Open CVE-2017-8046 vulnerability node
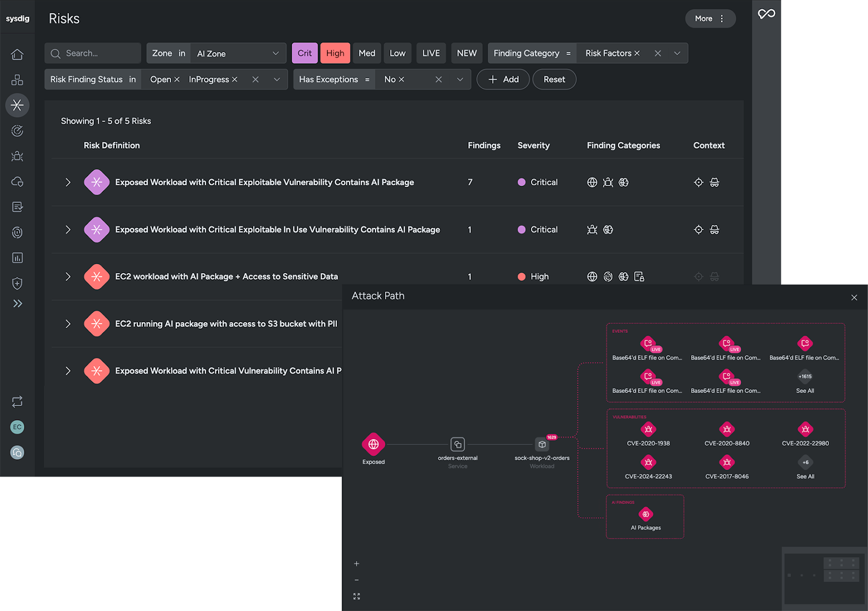The width and height of the screenshot is (868, 611). (727, 462)
